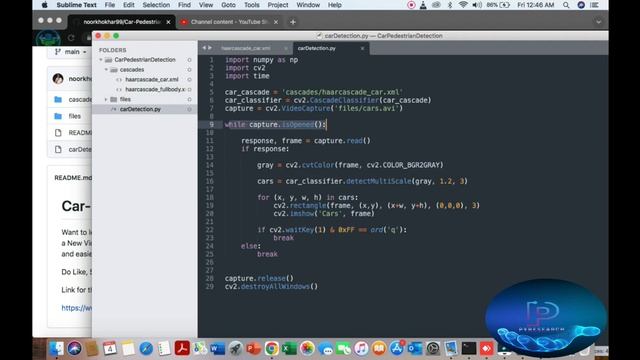Open the Sublime Text application menu

click(x=76, y=5)
